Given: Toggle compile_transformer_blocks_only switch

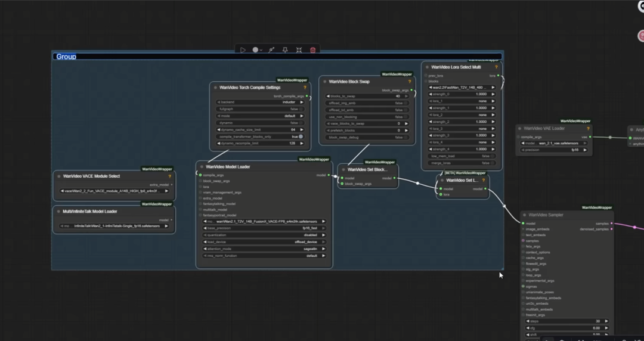Looking at the screenshot, I should tap(261, 137).
